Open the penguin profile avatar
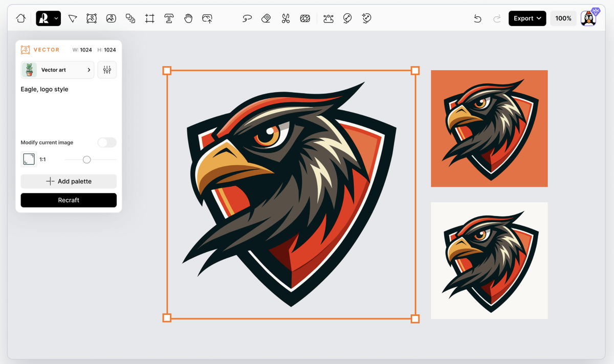Image resolution: width=614 pixels, height=364 pixels. [x=589, y=18]
